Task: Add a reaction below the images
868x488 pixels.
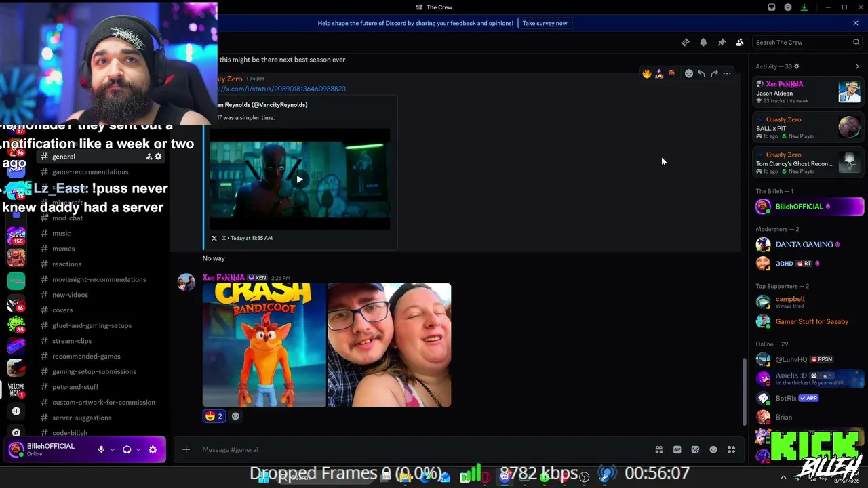Action: click(235, 416)
